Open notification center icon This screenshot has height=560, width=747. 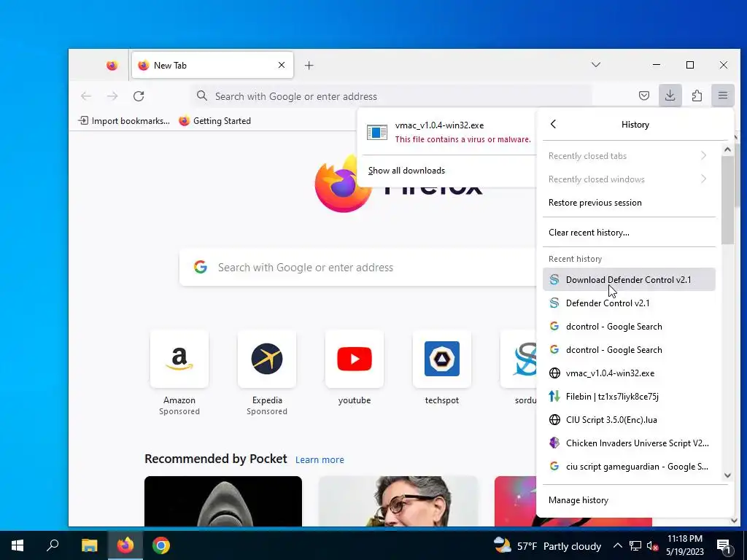[x=723, y=545]
